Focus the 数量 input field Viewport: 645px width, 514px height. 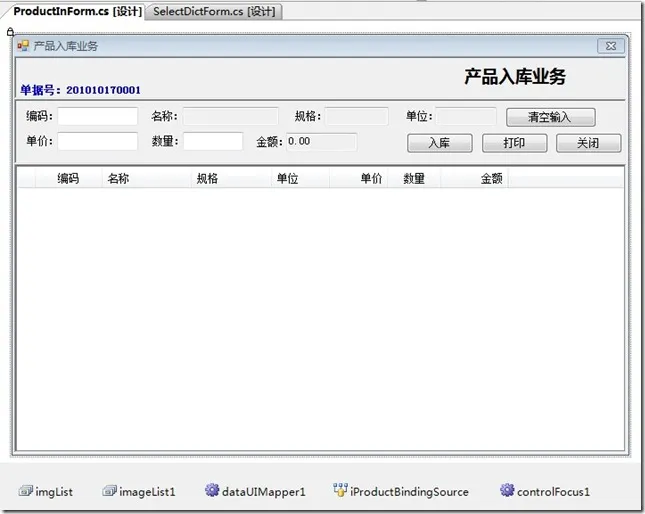[213, 141]
